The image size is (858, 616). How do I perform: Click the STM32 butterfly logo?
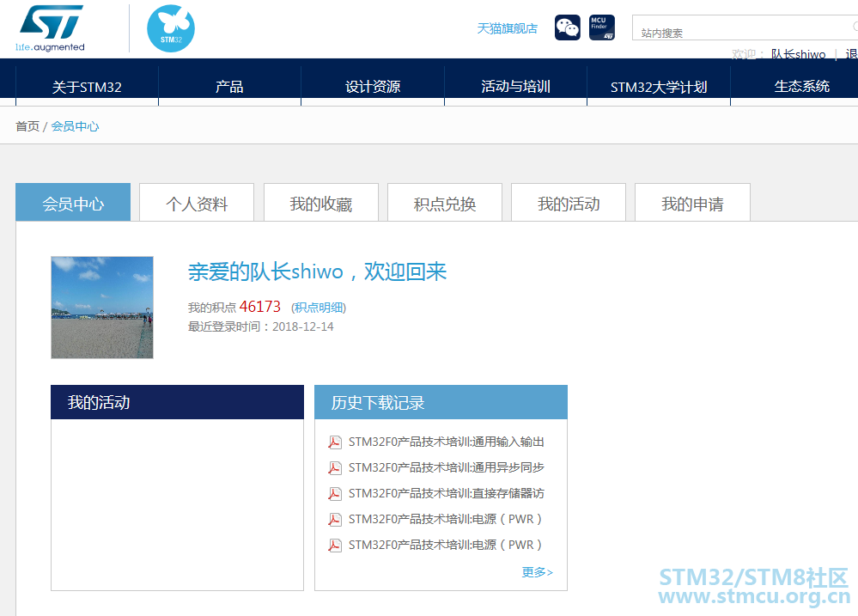point(171,28)
